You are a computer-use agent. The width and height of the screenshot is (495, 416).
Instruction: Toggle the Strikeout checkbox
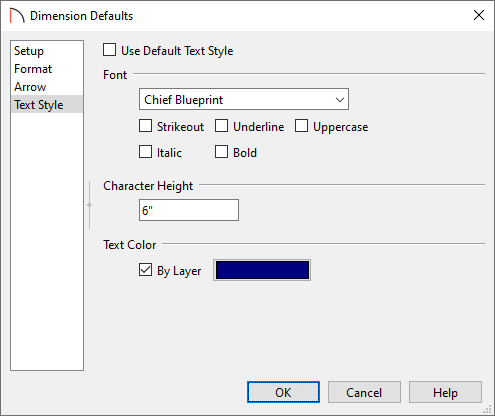[145, 126]
